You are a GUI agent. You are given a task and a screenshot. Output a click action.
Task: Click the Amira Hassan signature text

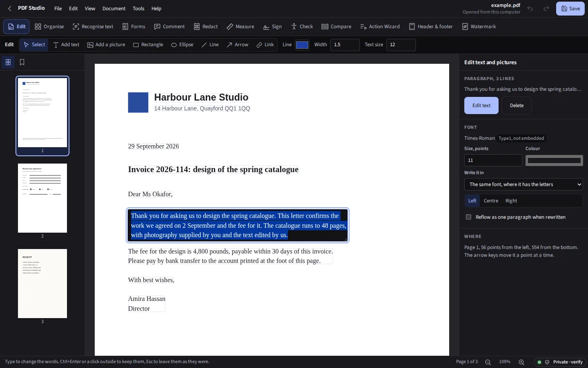tap(147, 299)
